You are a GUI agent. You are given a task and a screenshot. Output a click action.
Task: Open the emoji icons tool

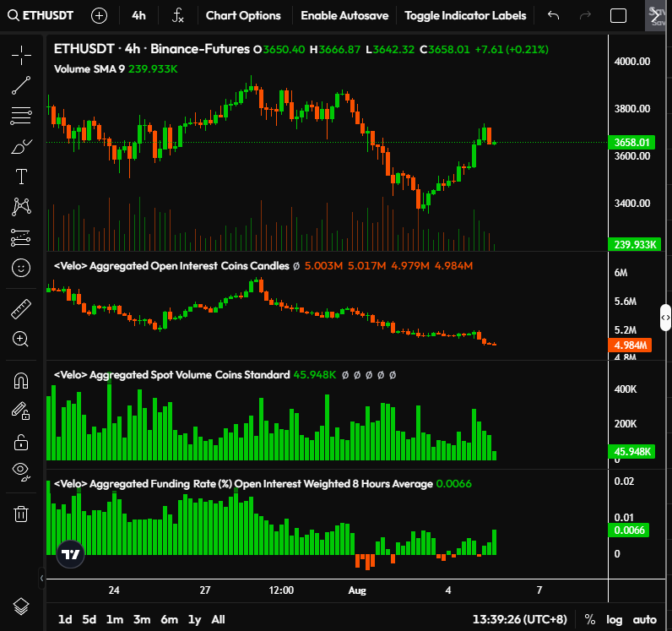tap(21, 268)
